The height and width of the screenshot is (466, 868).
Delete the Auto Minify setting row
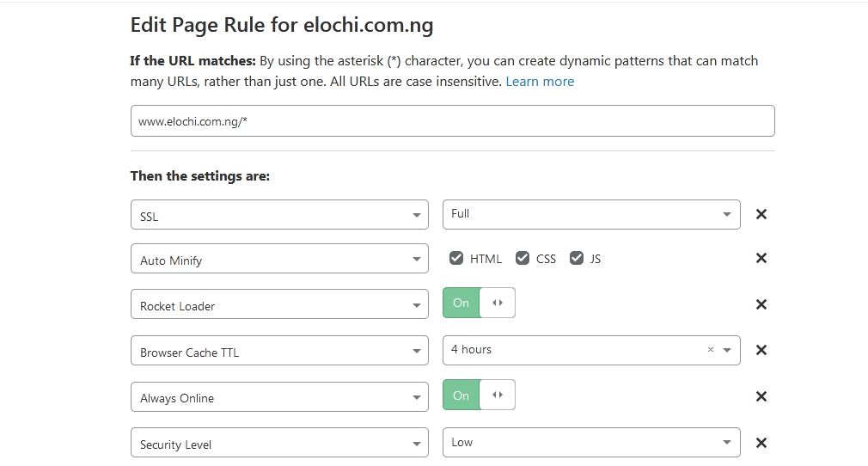pos(761,258)
